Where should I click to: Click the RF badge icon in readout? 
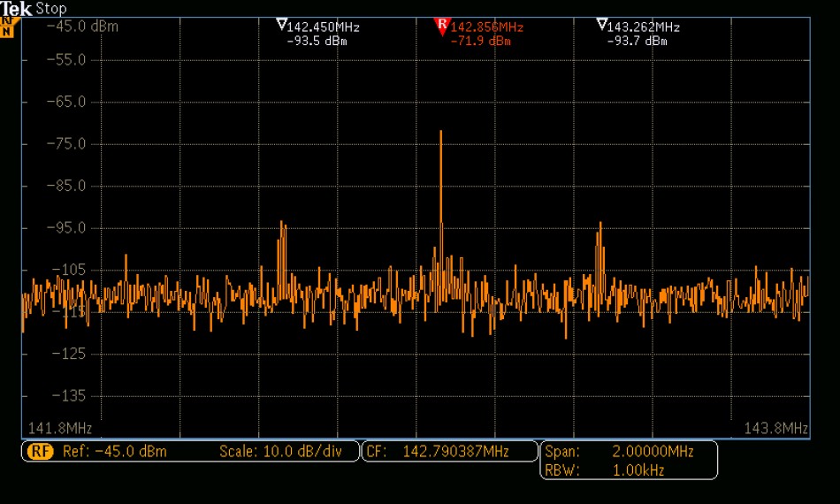point(41,452)
